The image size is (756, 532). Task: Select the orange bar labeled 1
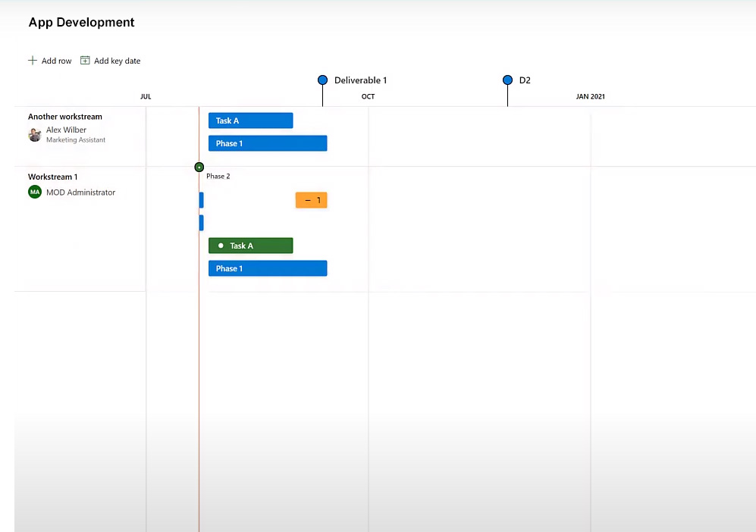(311, 200)
